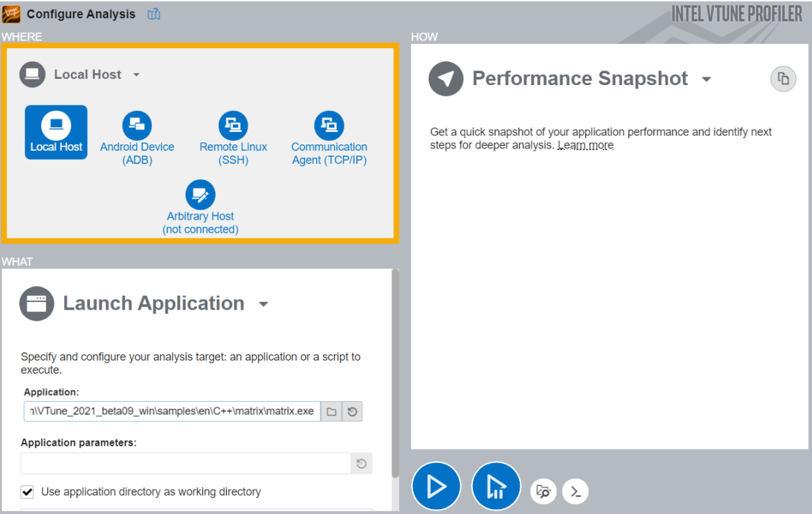Open the Configure Analysis help icon
This screenshot has height=514, width=812.
point(153,14)
